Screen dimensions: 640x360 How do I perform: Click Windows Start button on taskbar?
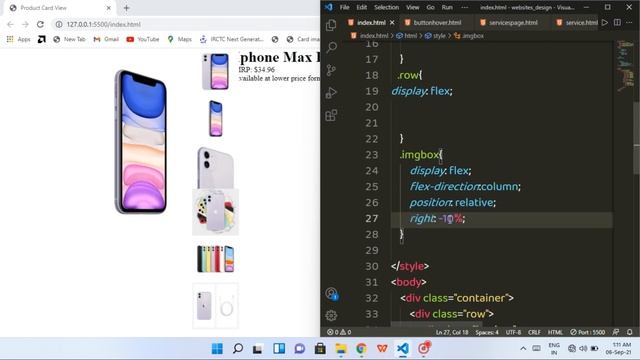pos(217,349)
